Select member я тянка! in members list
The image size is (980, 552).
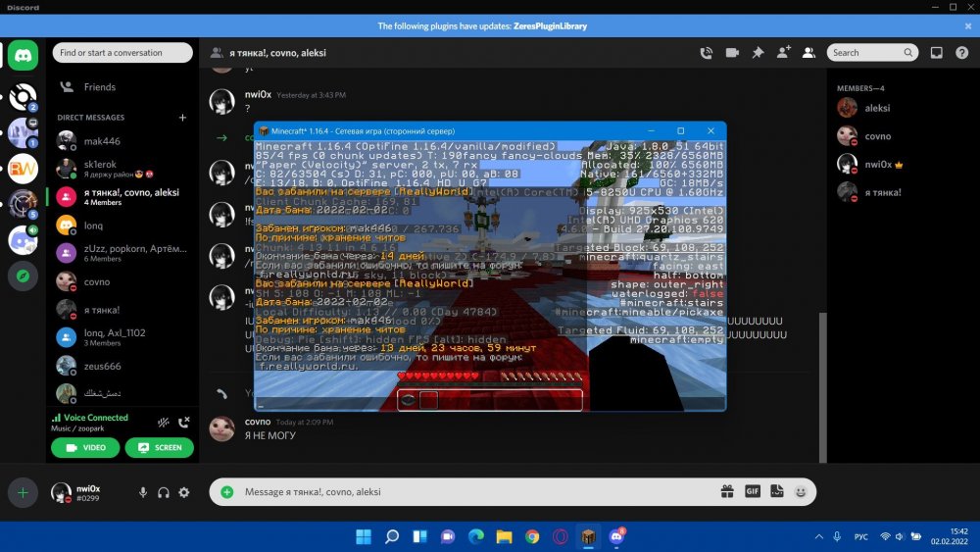pyautogui.click(x=902, y=192)
